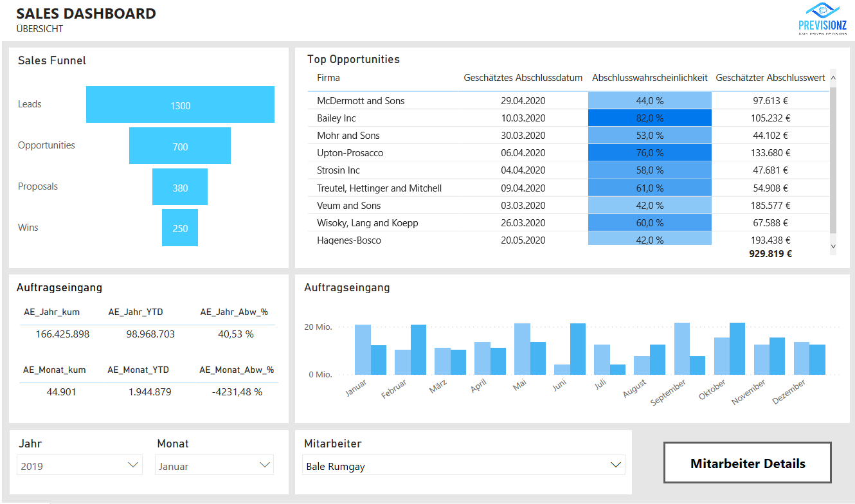Sort by Geschätztes Abschlussdatum column header
Viewport: 855px width, 504px height.
[x=523, y=78]
